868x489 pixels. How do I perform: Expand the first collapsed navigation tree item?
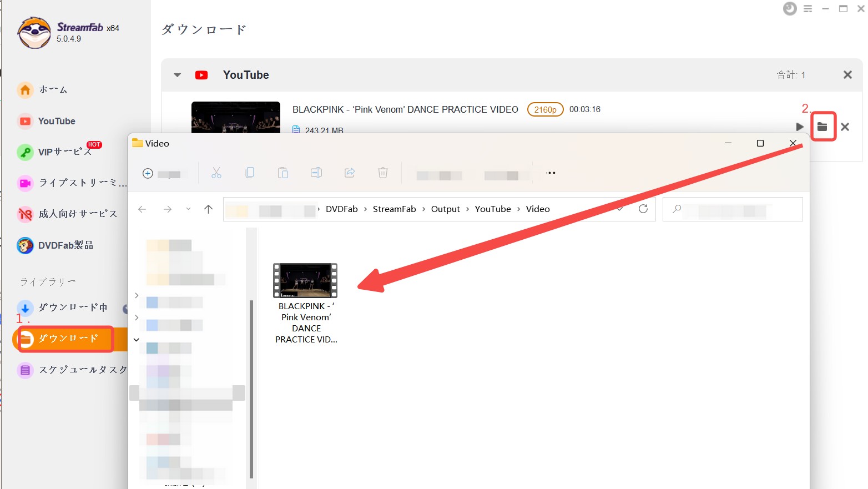[x=137, y=295]
